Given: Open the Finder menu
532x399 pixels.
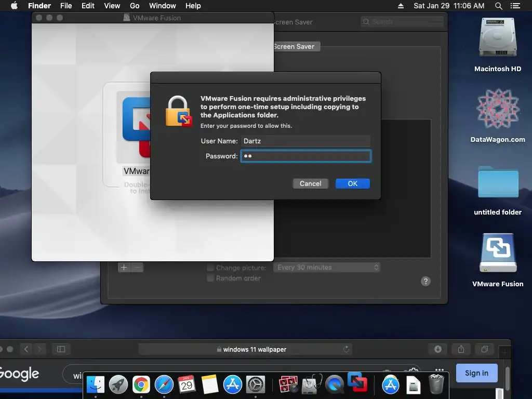Looking at the screenshot, I should (x=39, y=6).
